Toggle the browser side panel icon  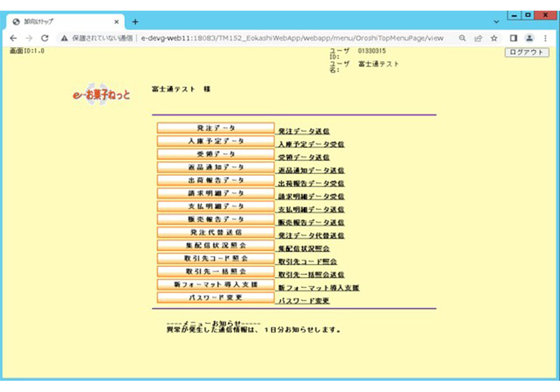pyautogui.click(x=513, y=38)
